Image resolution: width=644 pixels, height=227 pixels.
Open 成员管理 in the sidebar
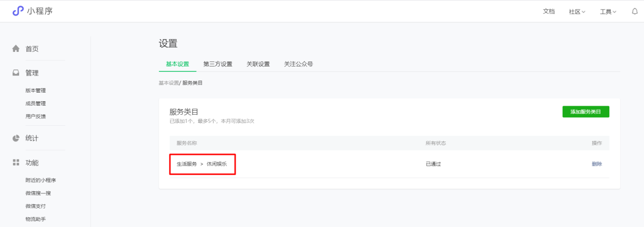pyautogui.click(x=36, y=104)
